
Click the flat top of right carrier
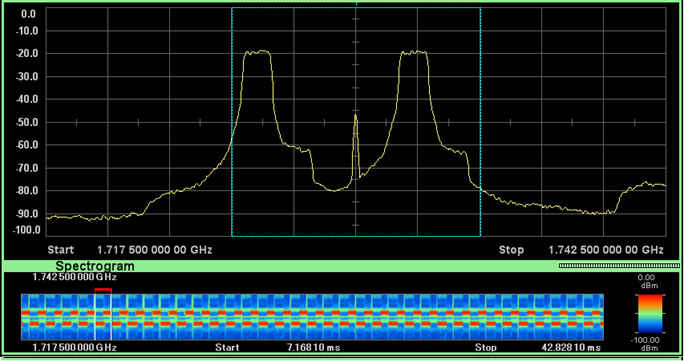[x=414, y=52]
